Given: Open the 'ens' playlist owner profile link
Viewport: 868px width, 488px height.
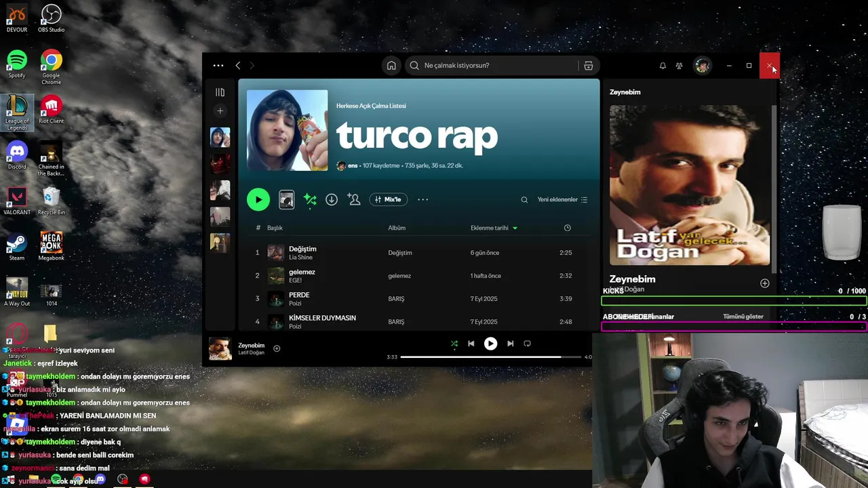Looking at the screenshot, I should (353, 165).
